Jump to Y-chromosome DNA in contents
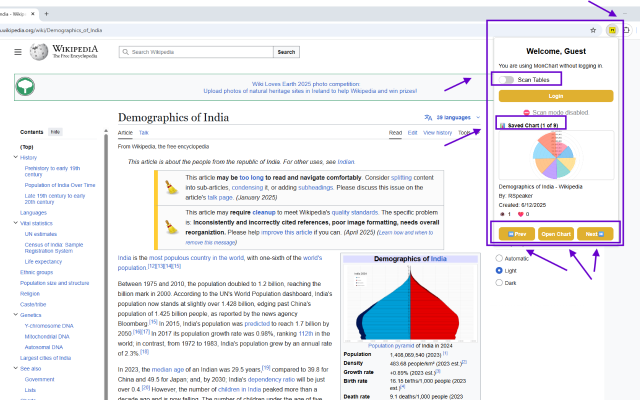 pyautogui.click(x=49, y=326)
